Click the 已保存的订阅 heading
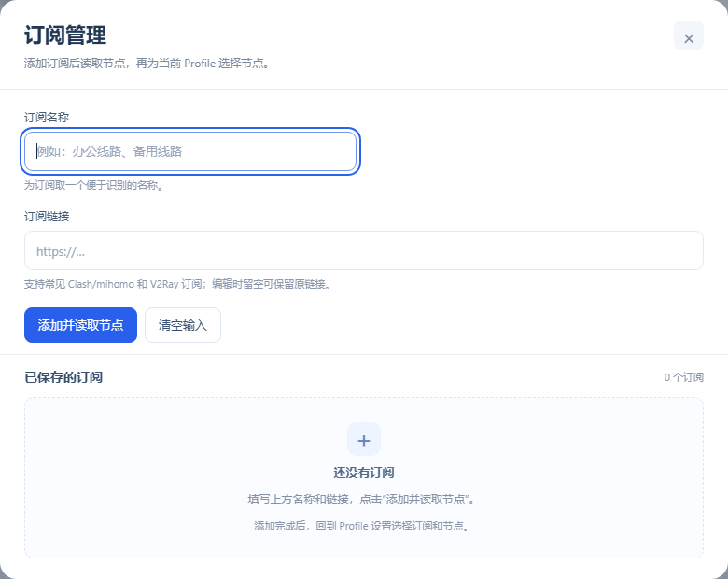728x579 pixels. (63, 377)
